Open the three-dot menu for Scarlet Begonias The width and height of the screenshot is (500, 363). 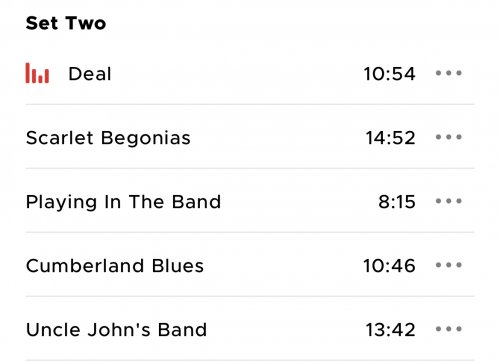(x=449, y=137)
